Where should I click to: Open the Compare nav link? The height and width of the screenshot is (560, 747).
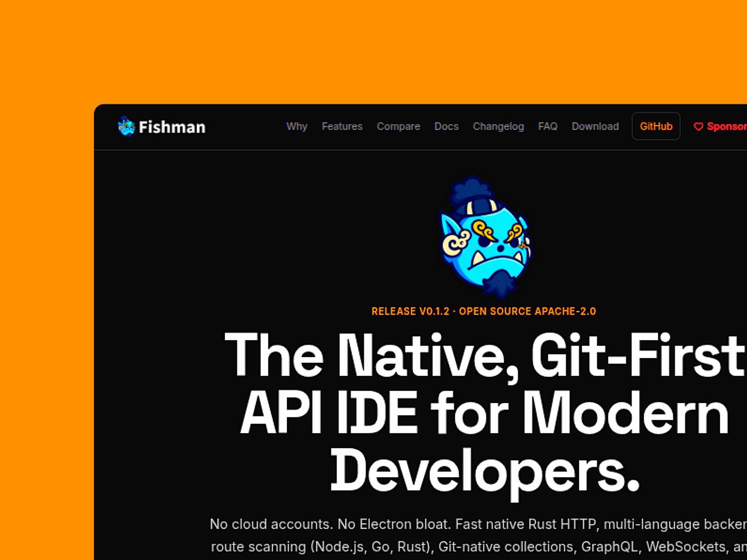[x=398, y=126]
